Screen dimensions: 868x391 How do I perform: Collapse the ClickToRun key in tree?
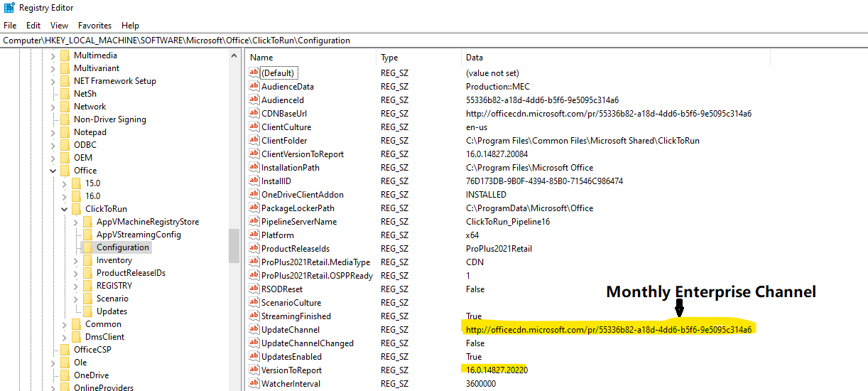[x=65, y=209]
